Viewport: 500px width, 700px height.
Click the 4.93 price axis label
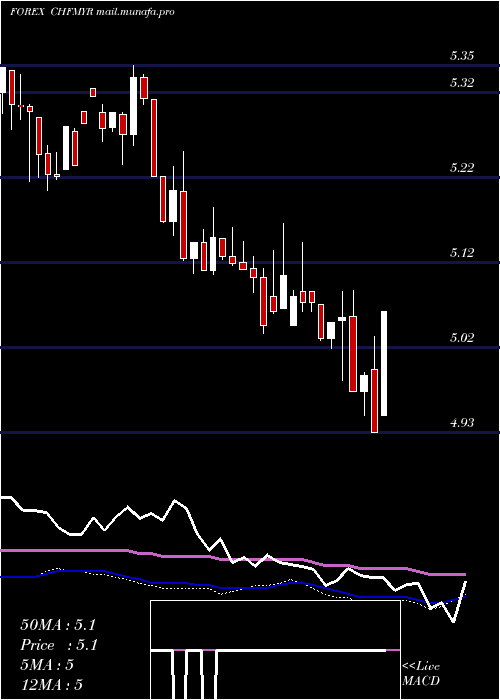click(462, 422)
